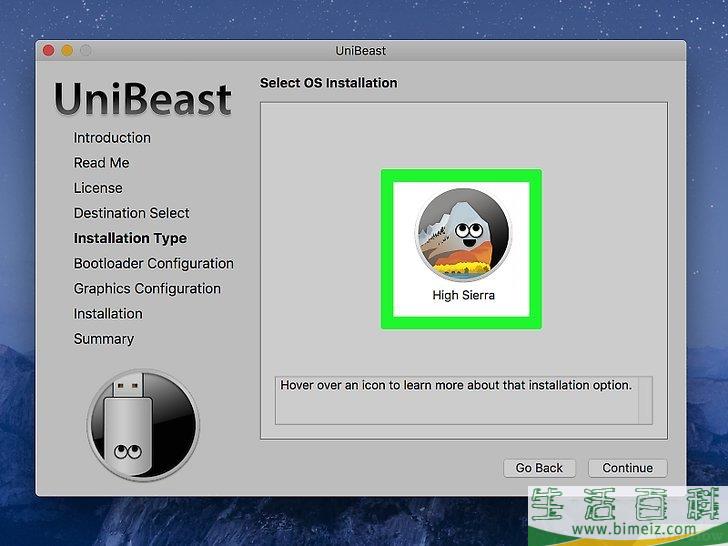Click the Go Back button
Viewport: 728px width, 546px height.
[x=540, y=468]
